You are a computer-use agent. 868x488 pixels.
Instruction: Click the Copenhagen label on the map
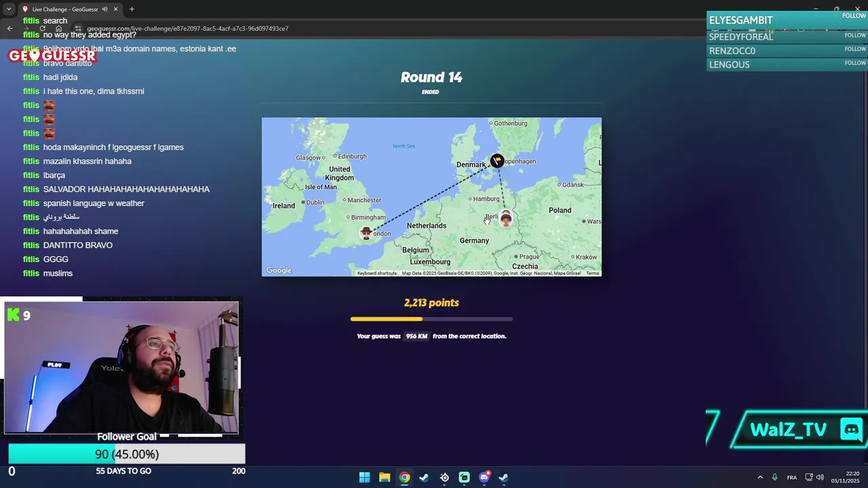pos(520,161)
